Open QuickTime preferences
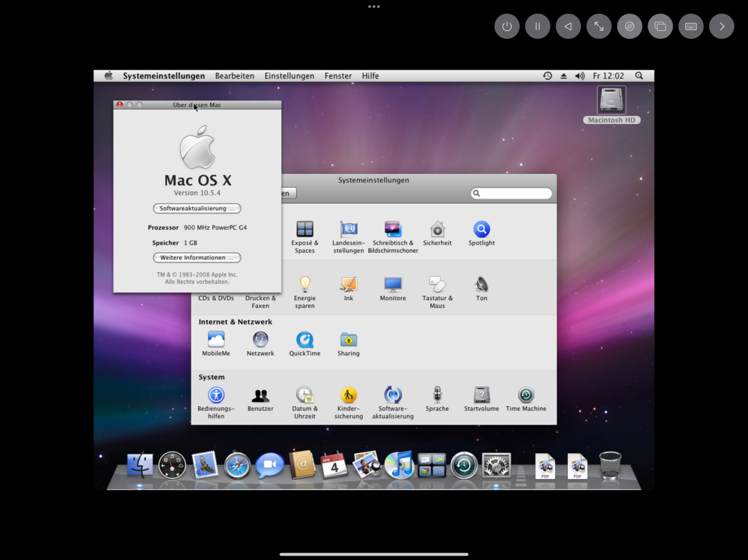Image resolution: width=748 pixels, height=560 pixels. point(304,344)
